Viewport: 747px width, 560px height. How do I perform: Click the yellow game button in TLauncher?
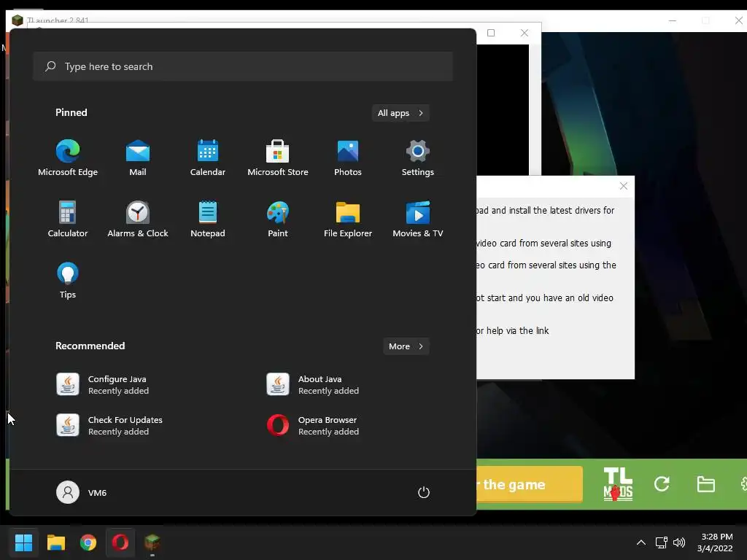530,484
